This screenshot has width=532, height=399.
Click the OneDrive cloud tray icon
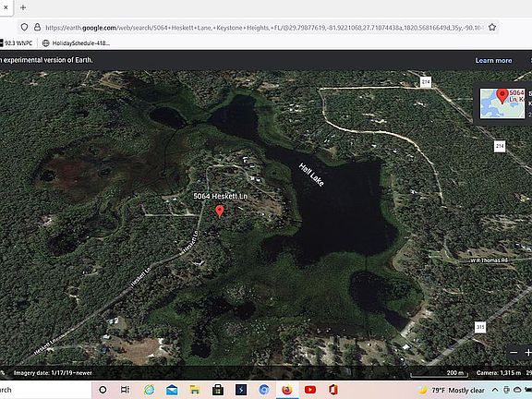click(x=518, y=390)
